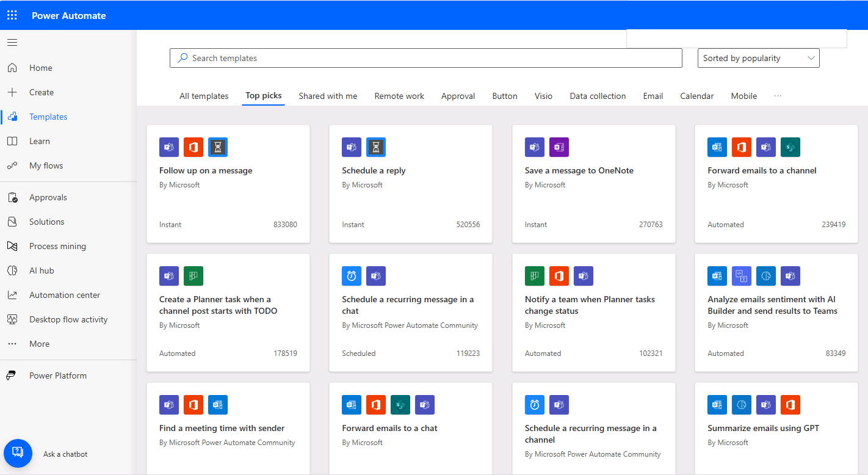Collapse the navigation hamburger menu

[12, 43]
